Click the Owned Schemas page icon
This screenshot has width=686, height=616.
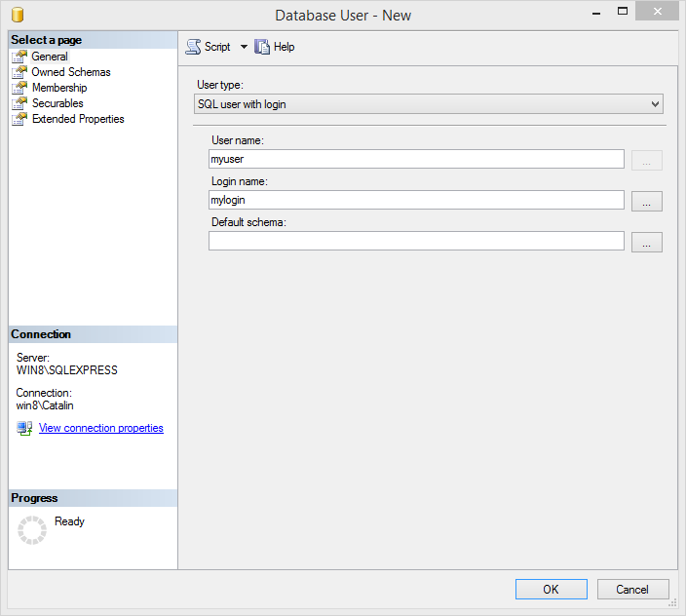(x=19, y=72)
